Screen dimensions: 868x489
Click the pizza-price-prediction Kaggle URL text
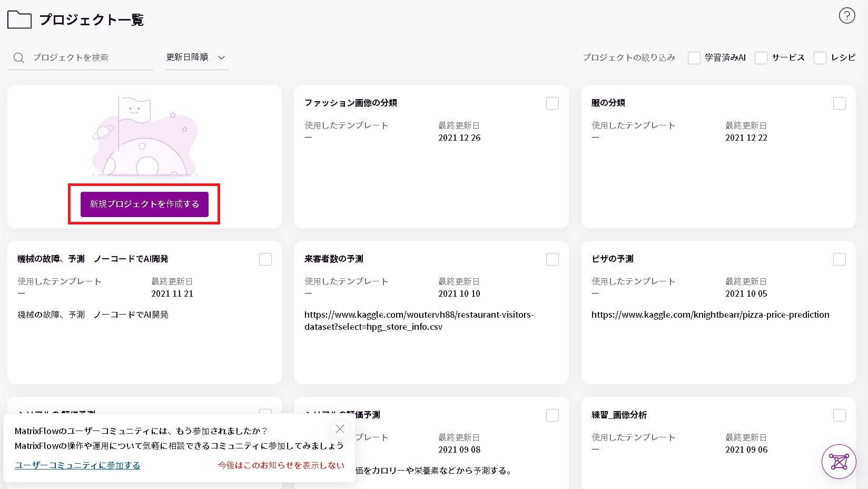click(x=711, y=315)
